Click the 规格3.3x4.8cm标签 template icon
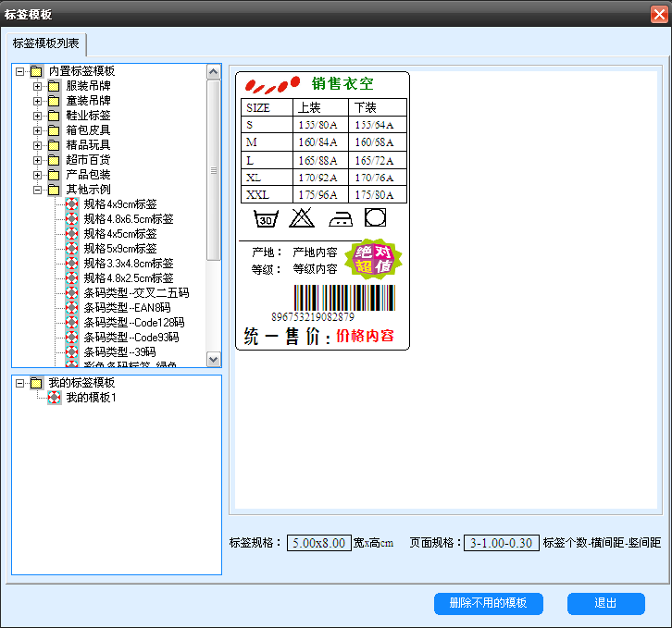The image size is (672, 628). [72, 264]
